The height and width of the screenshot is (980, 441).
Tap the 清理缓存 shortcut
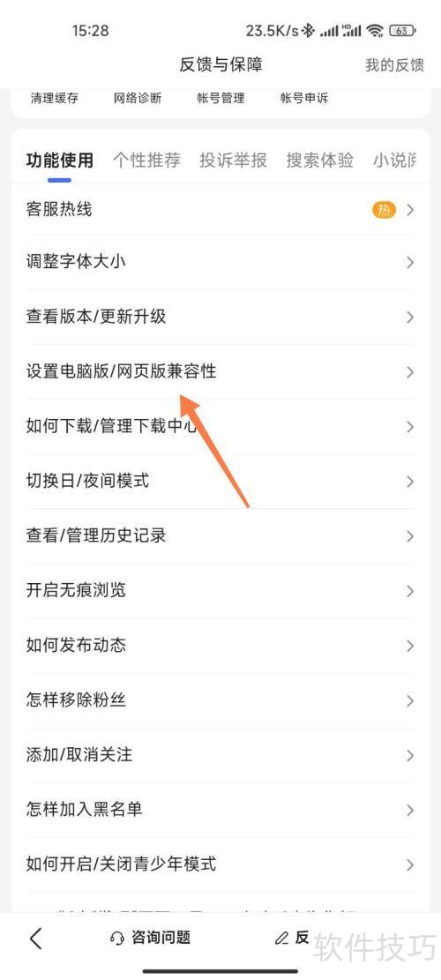(55, 98)
